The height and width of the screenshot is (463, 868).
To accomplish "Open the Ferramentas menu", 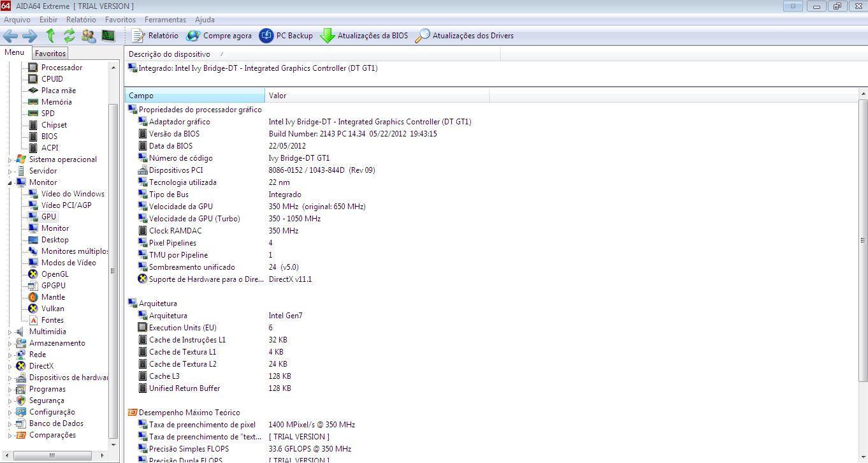I will click(x=165, y=20).
